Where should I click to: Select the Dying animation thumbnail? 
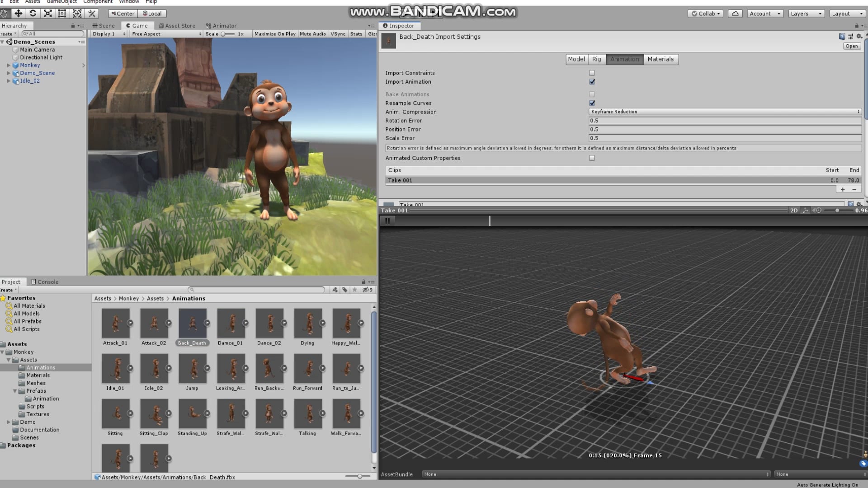[307, 322]
